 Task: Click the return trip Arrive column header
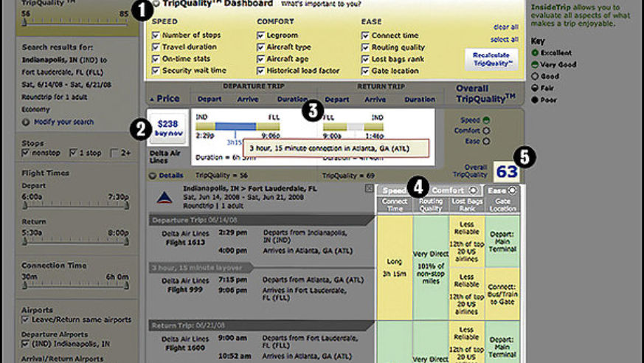375,100
